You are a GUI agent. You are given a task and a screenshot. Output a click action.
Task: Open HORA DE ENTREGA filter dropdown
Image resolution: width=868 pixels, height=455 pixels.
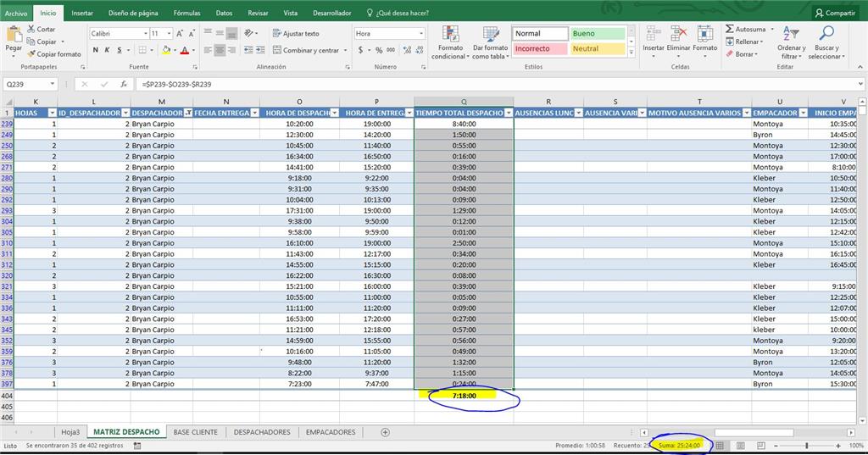(409, 113)
